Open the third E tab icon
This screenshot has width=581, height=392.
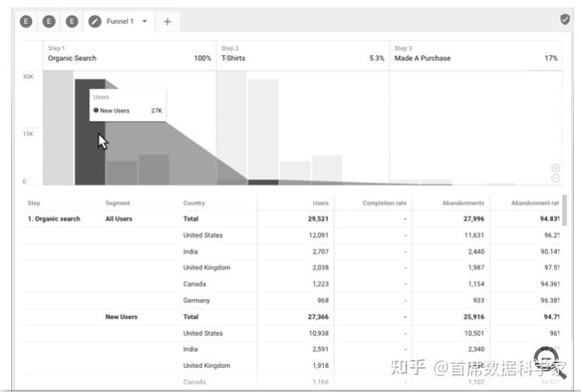[72, 22]
